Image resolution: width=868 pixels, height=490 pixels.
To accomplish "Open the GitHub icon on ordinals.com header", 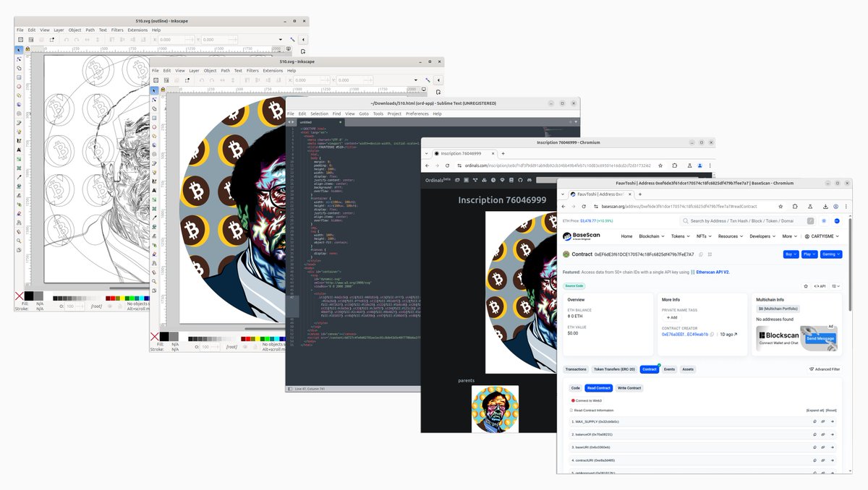I will 519,179.
